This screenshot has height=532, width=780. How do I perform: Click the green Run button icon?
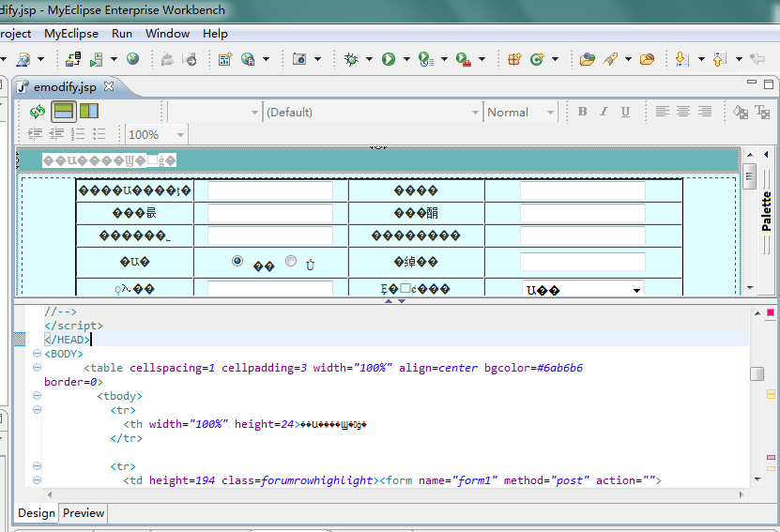(x=388, y=59)
